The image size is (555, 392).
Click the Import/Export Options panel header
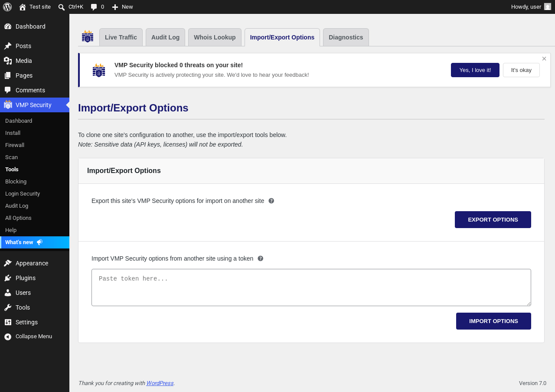click(x=311, y=171)
